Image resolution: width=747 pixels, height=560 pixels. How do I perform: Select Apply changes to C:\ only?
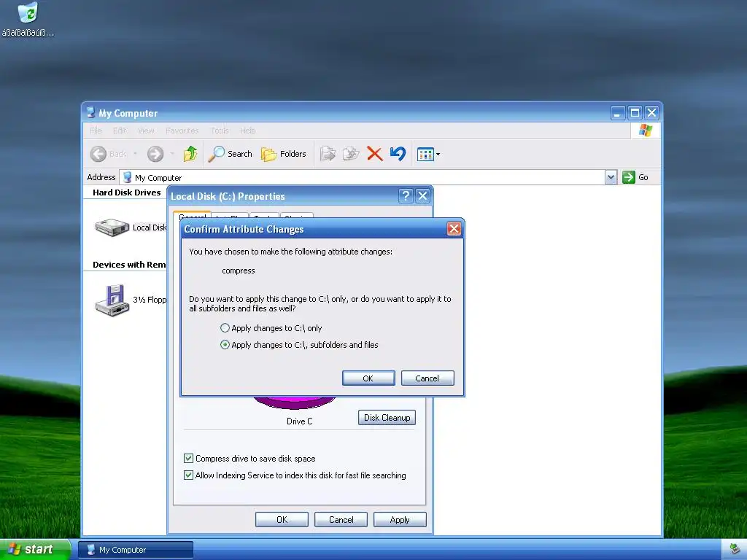coord(271,328)
